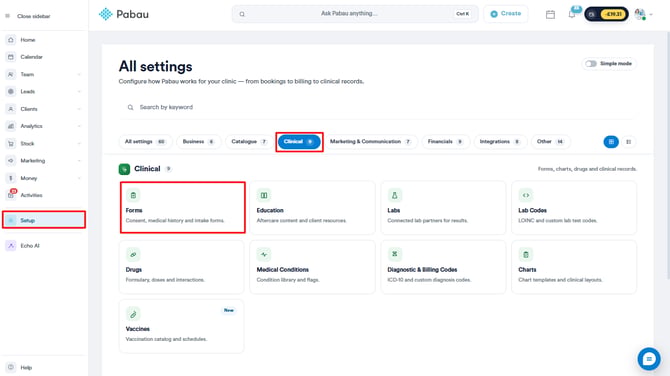Screen dimensions: 670x376
Task: Click the Vaccines card syringe icon
Action: pos(133,314)
